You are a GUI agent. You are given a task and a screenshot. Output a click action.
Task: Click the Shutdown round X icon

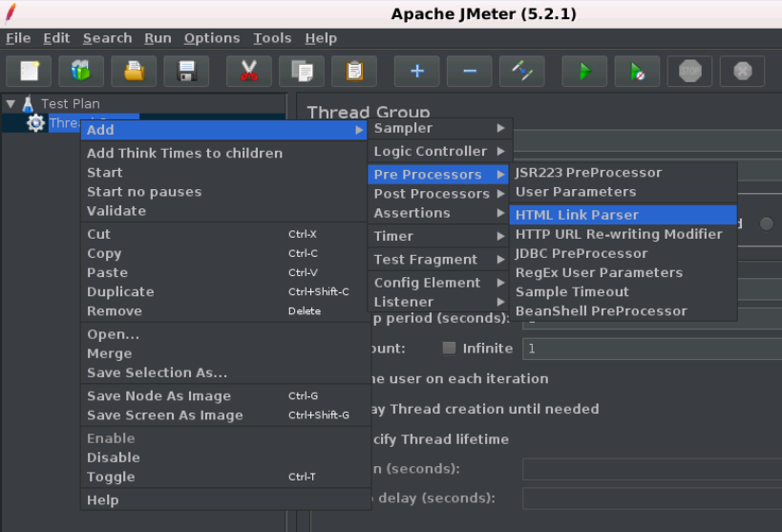[x=743, y=72]
